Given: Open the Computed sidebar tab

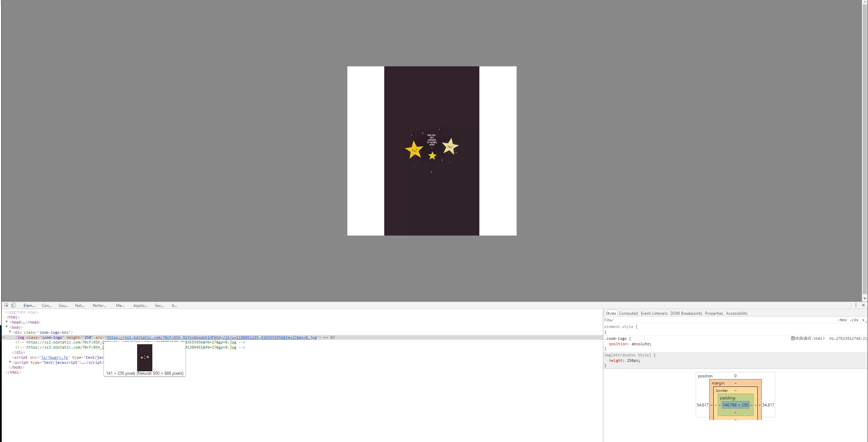Looking at the screenshot, I should (628, 313).
